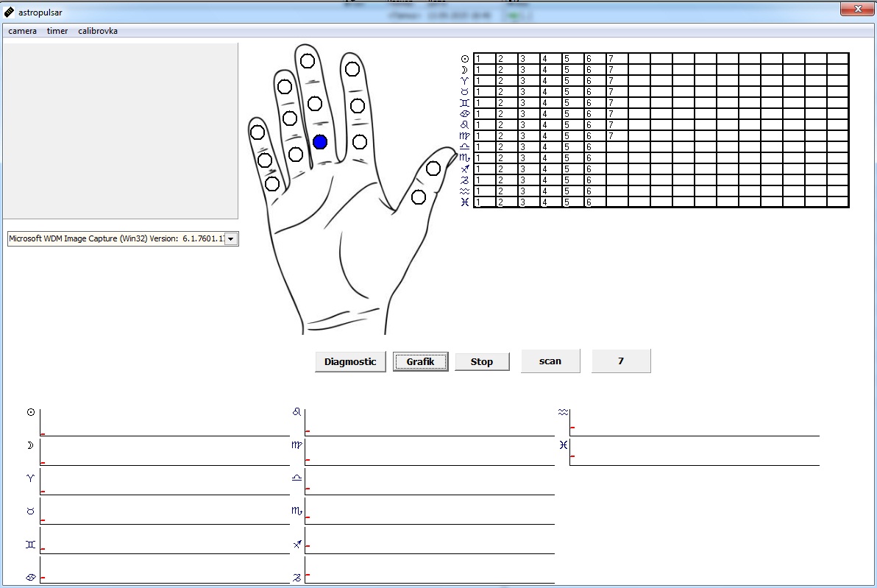Click the scan button
Image resolution: width=877 pixels, height=588 pixels.
point(550,361)
